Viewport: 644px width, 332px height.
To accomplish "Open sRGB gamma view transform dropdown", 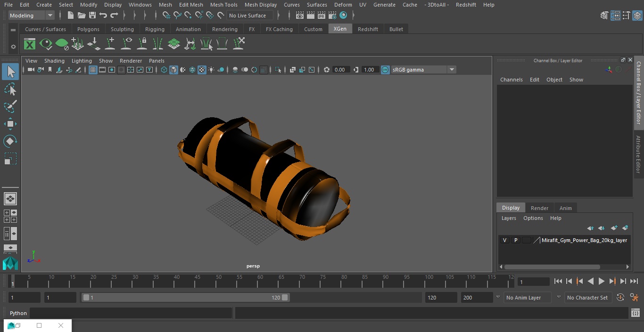I will click(423, 70).
